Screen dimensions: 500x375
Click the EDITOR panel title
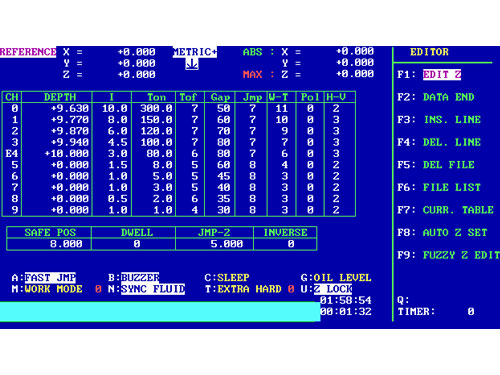[x=429, y=52]
